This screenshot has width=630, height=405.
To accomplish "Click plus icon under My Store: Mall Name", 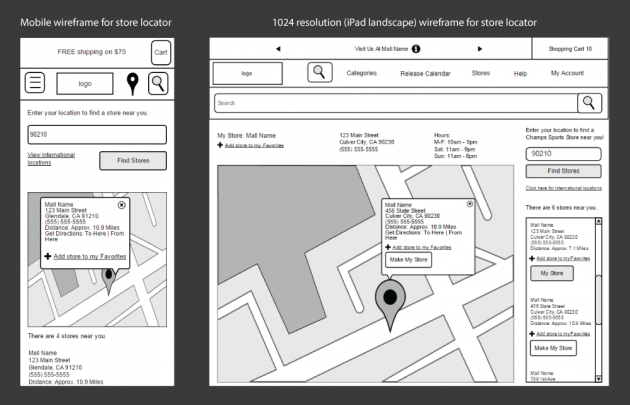I will point(220,145).
